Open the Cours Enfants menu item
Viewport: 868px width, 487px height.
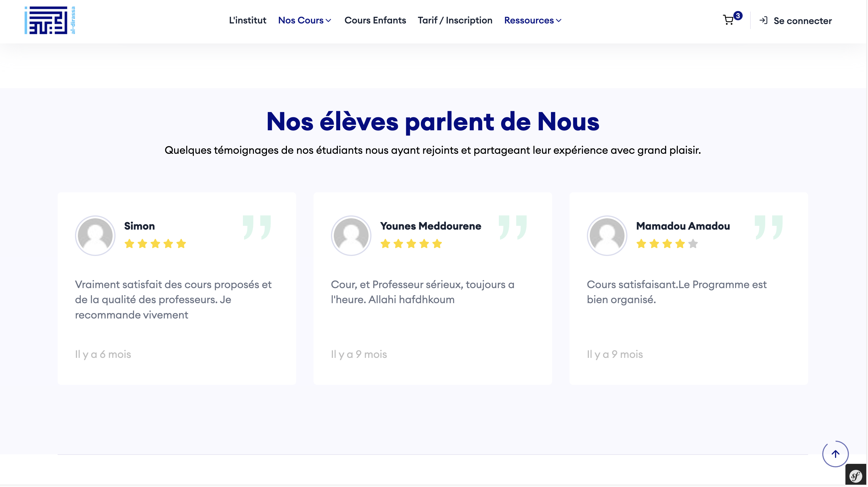coord(375,20)
